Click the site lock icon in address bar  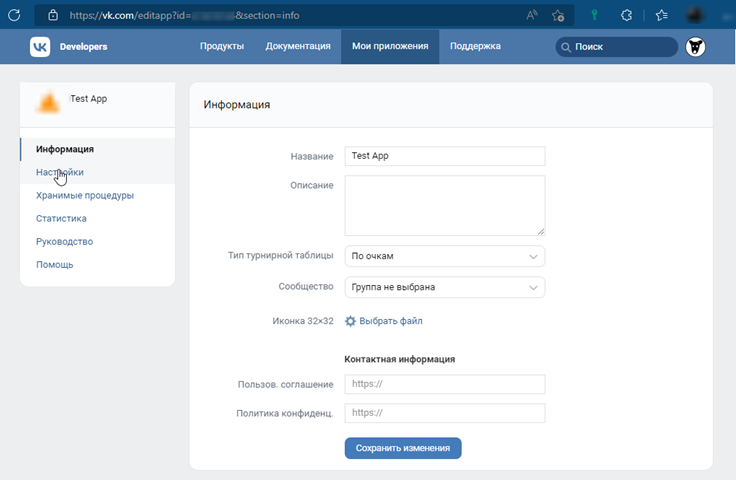[53, 15]
